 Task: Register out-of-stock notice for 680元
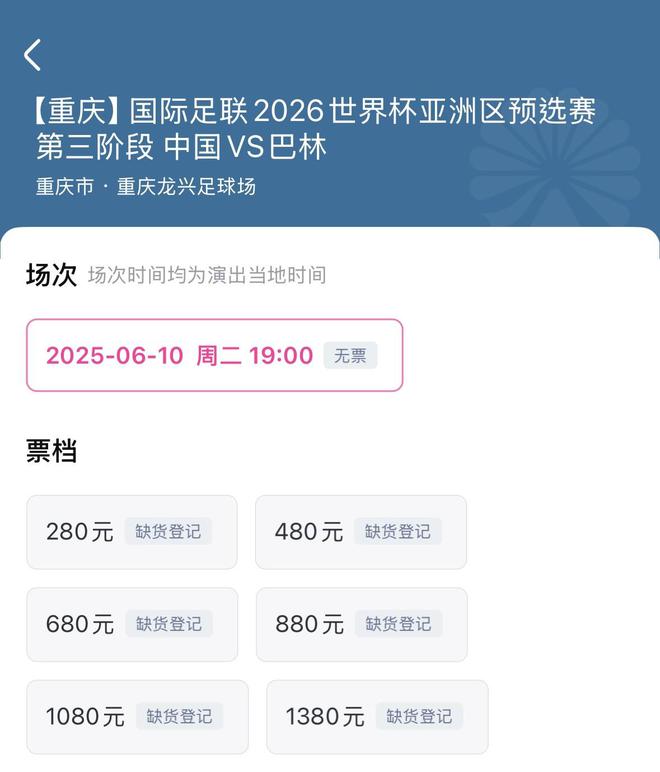(x=168, y=624)
